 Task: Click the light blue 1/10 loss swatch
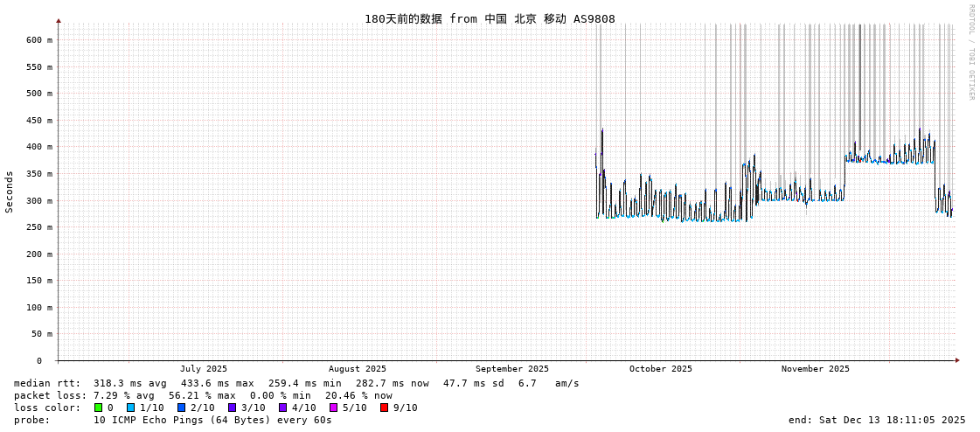click(130, 408)
